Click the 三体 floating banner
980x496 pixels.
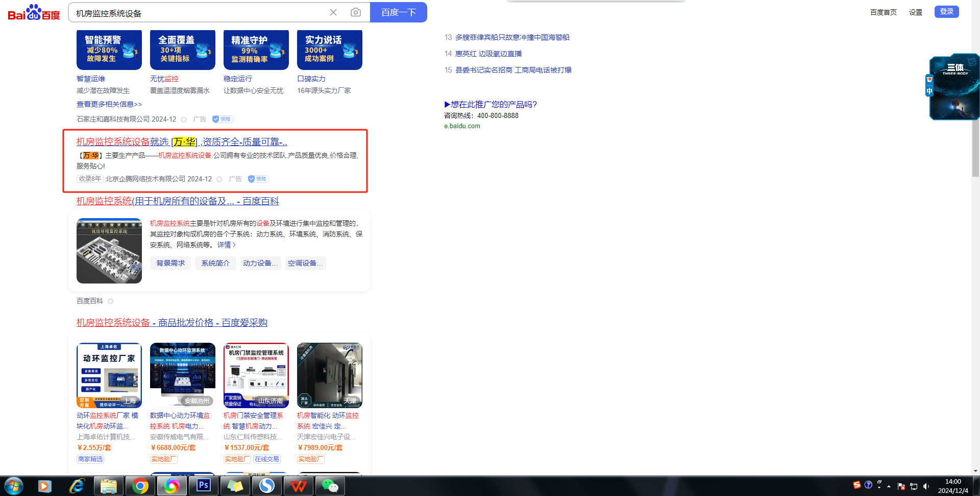coord(954,87)
